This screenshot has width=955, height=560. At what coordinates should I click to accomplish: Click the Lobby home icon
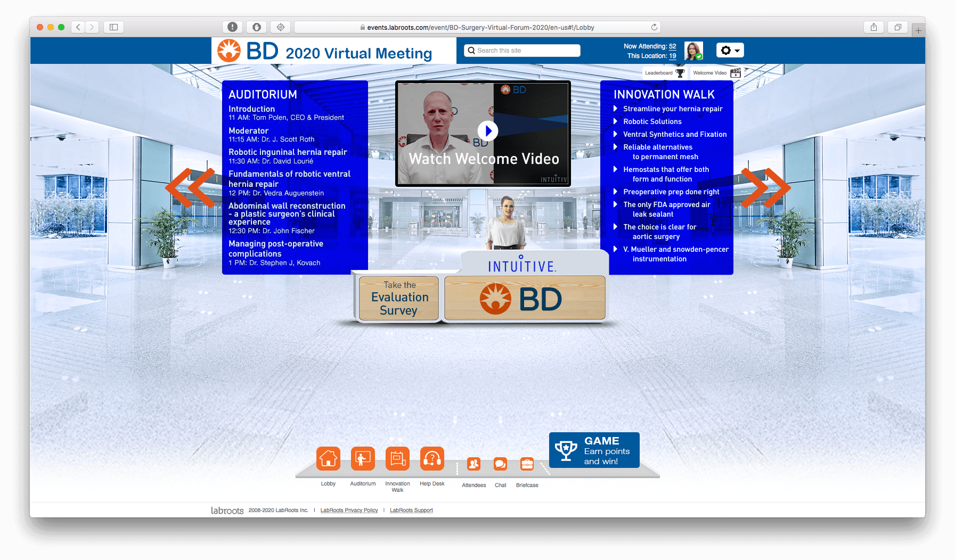[328, 458]
